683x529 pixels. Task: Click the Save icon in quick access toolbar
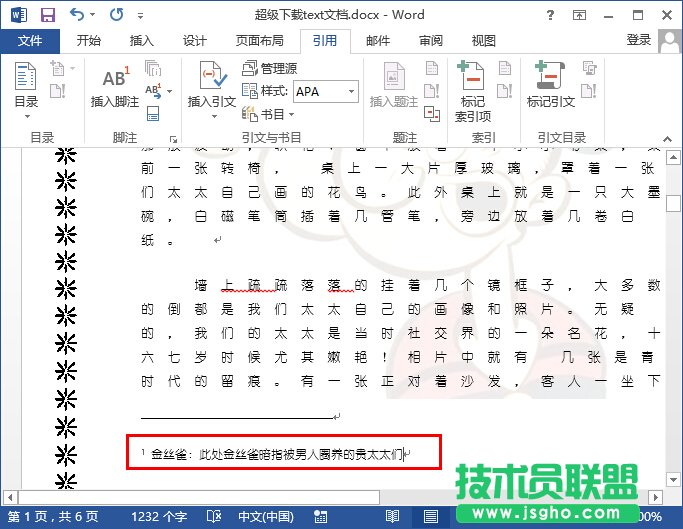(47, 15)
